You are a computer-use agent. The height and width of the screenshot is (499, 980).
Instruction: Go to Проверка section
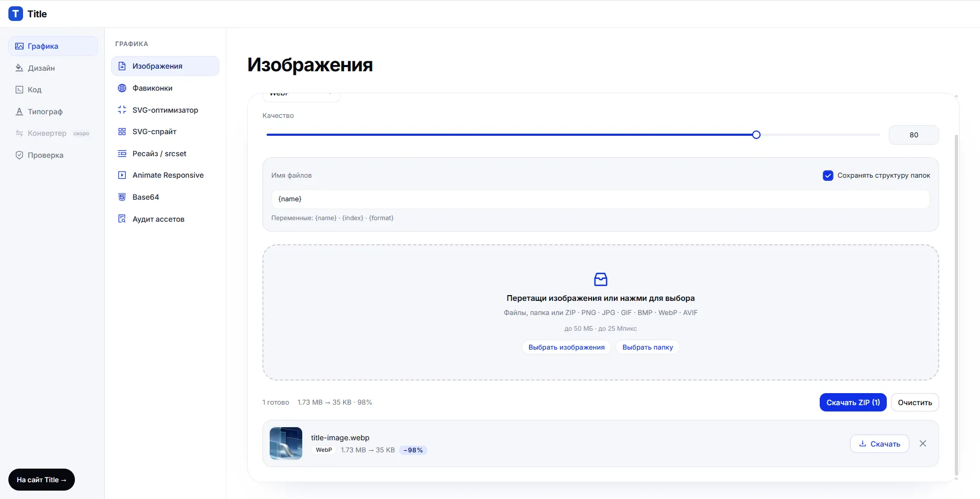[x=53, y=155]
